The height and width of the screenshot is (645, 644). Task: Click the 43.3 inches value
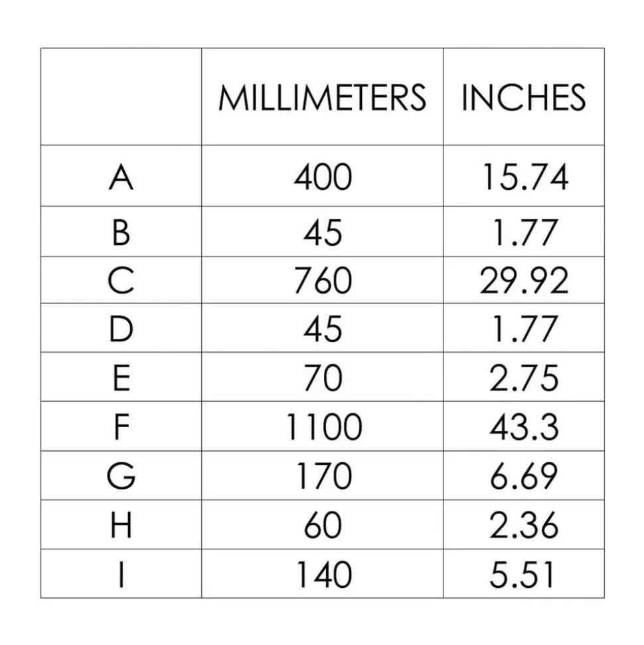point(524,426)
